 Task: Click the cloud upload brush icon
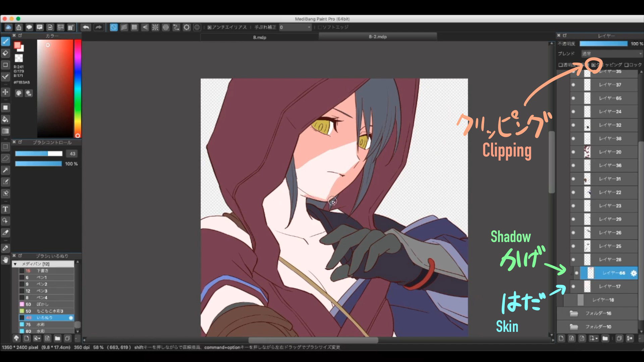pos(16,338)
